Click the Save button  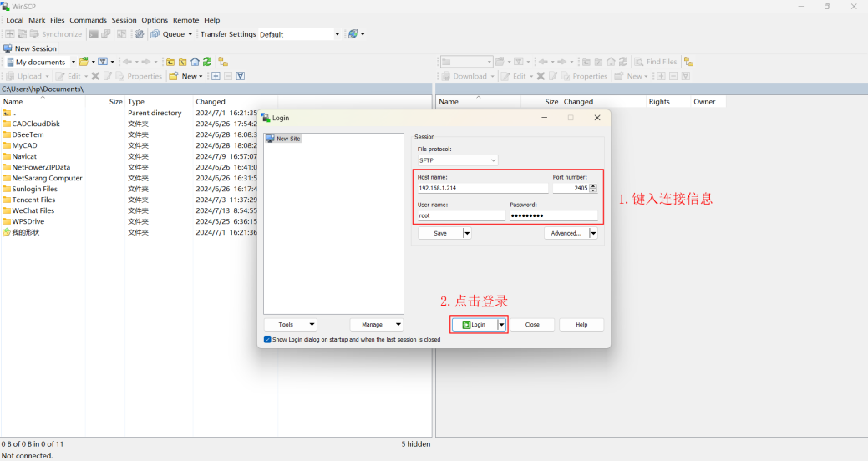440,233
